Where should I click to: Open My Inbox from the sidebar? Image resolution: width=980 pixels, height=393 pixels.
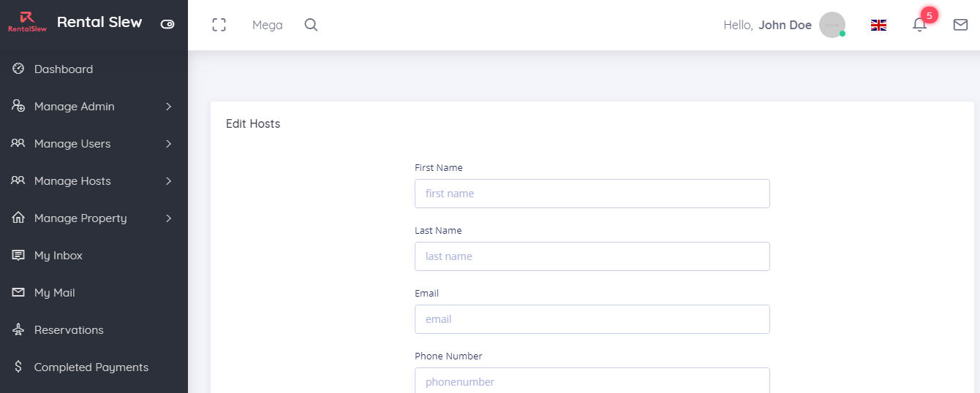pos(58,256)
